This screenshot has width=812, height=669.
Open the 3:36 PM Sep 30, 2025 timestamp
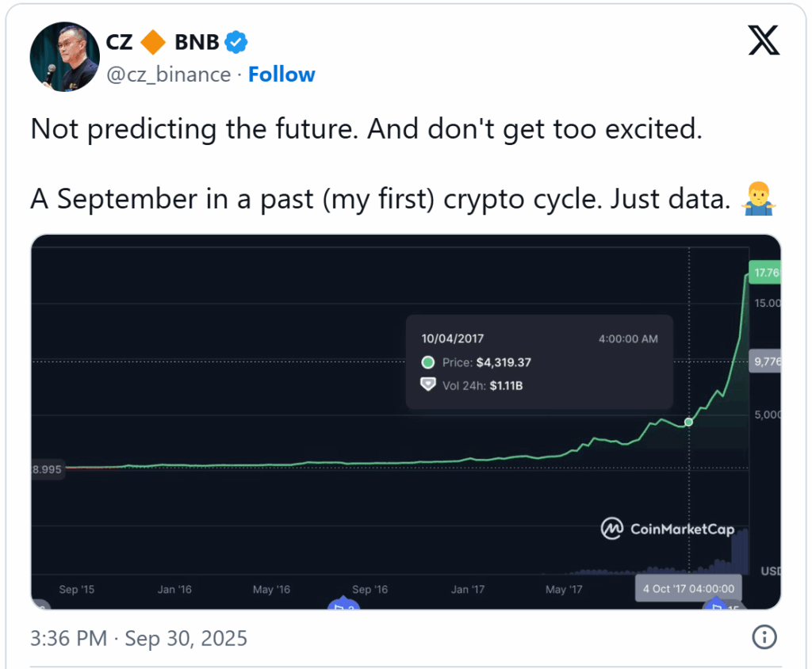click(x=139, y=637)
